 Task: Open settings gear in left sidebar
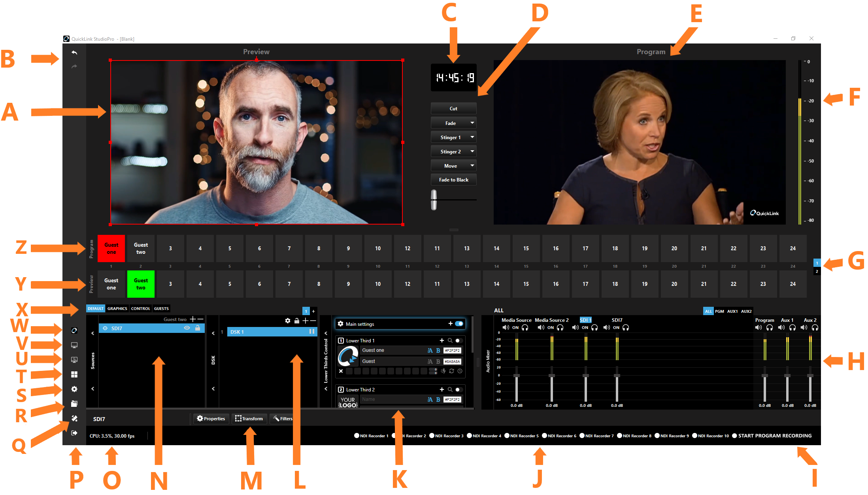coord(74,389)
